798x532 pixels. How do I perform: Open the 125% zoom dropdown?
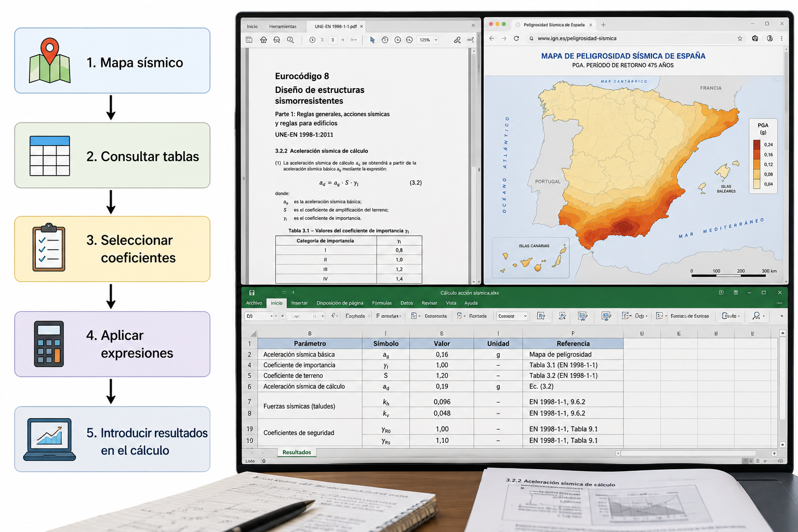point(429,40)
